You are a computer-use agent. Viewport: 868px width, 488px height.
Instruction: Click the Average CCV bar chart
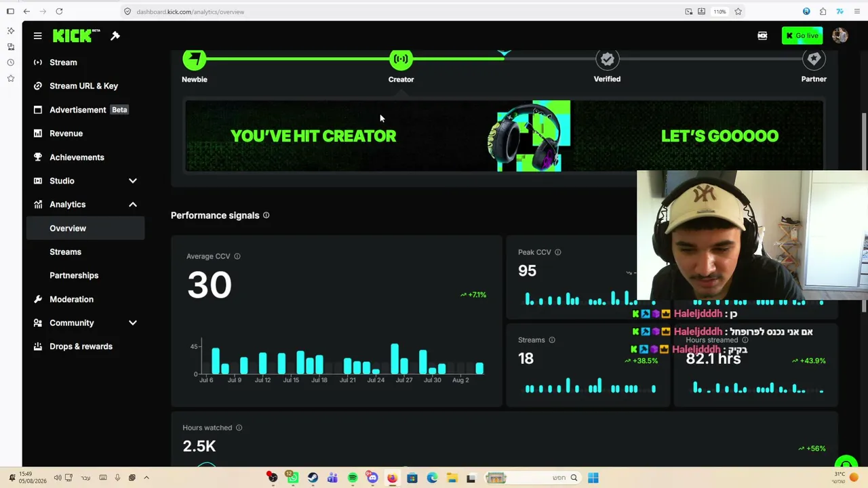click(337, 359)
